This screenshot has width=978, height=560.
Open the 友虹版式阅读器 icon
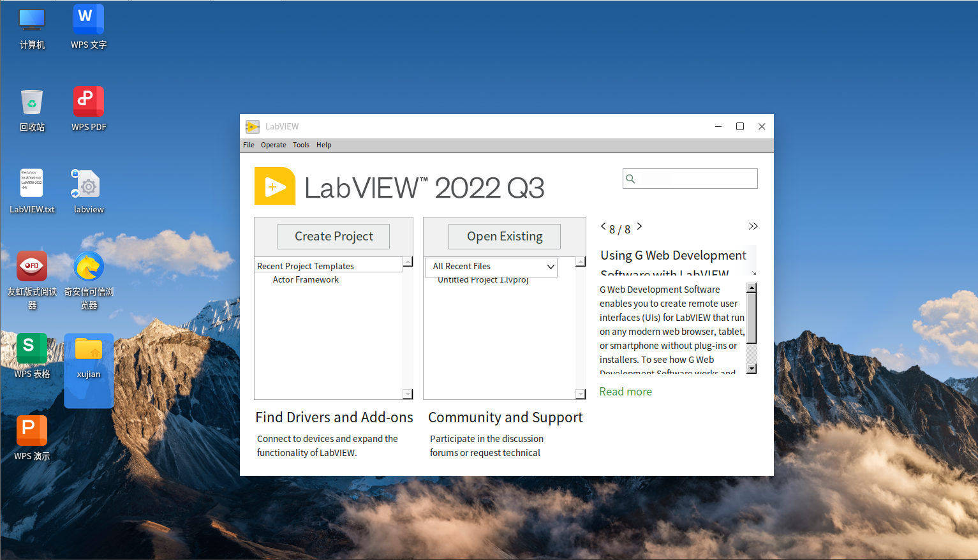pos(32,281)
